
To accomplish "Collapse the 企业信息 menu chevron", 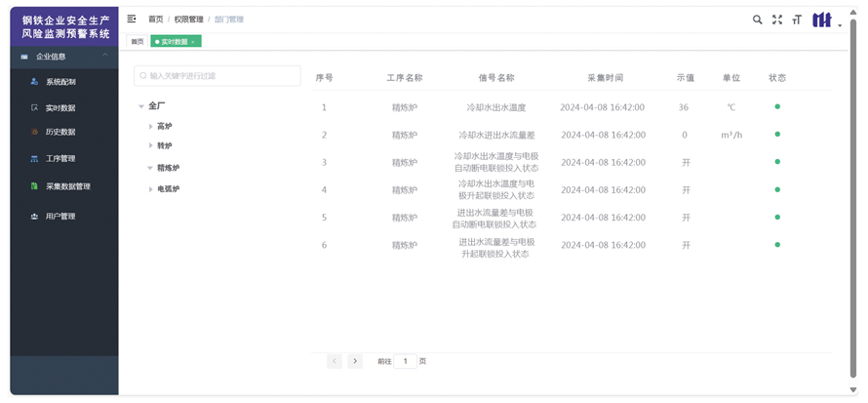I will click(x=105, y=55).
